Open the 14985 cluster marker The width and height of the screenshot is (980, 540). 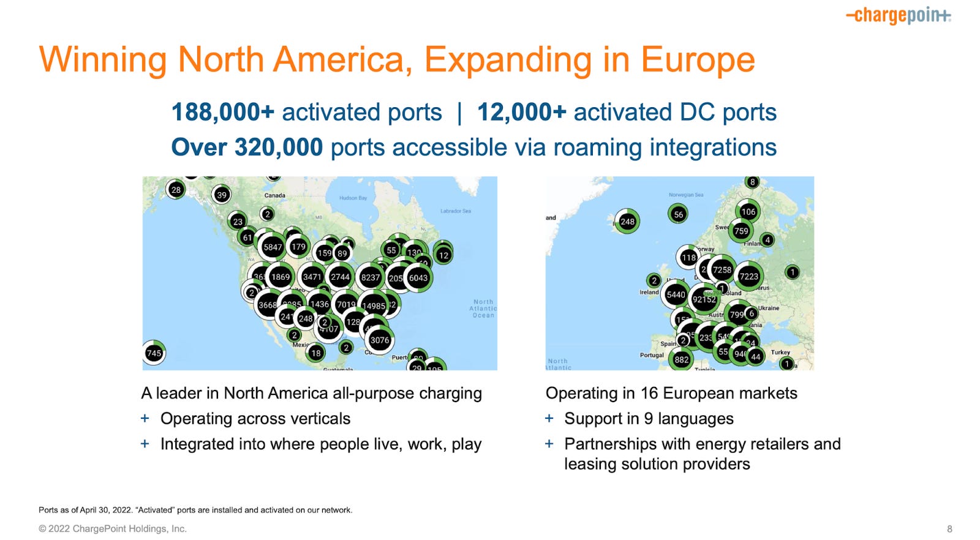374,306
